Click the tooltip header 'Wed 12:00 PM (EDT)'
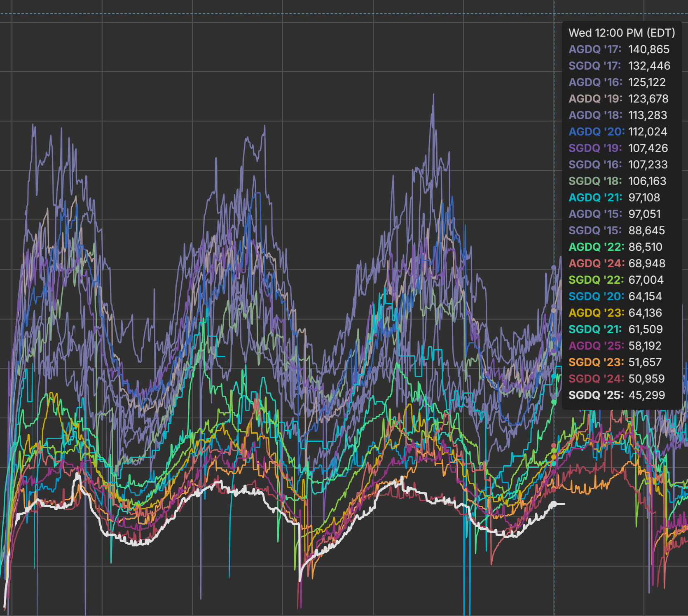The width and height of the screenshot is (688, 616). point(622,33)
